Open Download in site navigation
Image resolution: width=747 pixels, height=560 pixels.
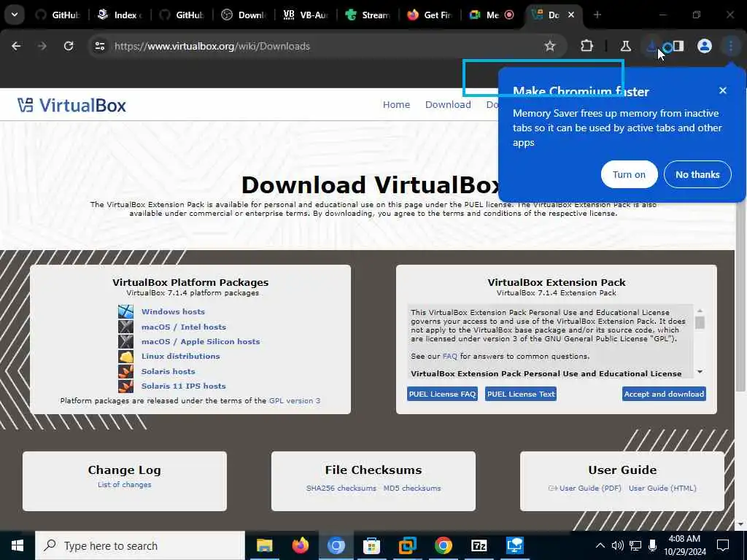(x=448, y=105)
